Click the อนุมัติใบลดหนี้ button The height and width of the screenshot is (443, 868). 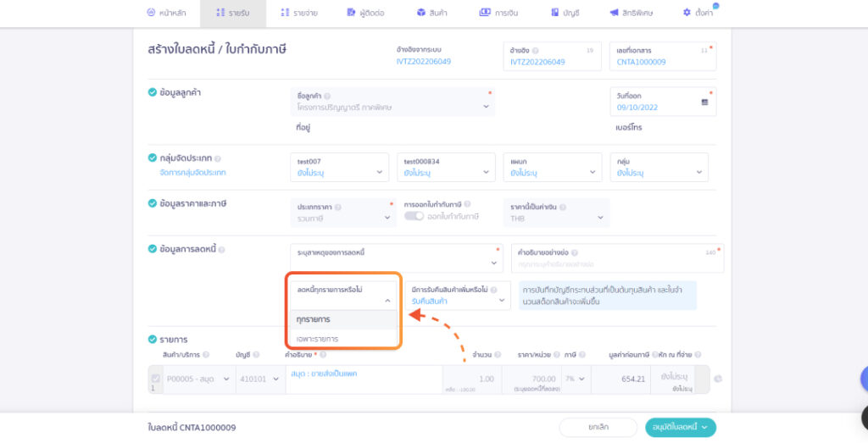pos(680,428)
